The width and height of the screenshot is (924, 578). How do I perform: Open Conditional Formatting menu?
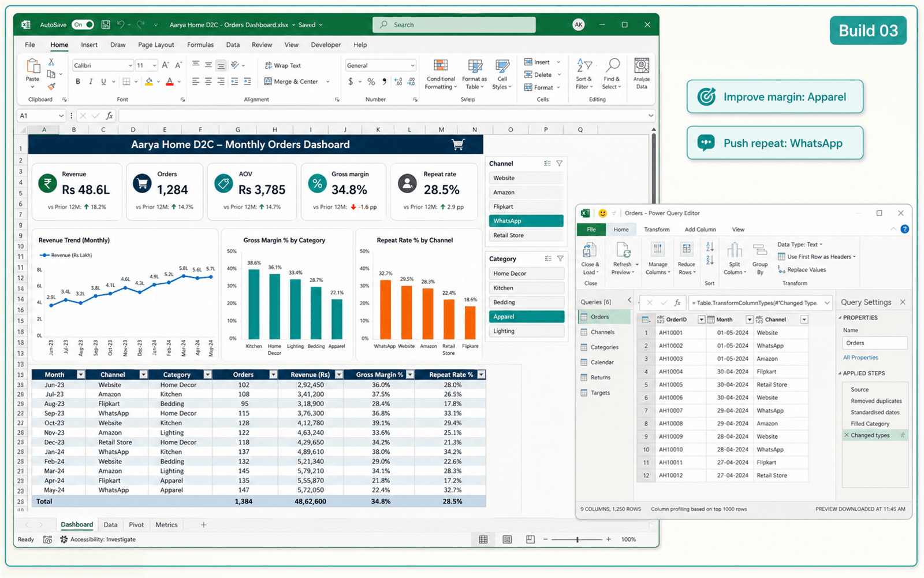(441, 75)
